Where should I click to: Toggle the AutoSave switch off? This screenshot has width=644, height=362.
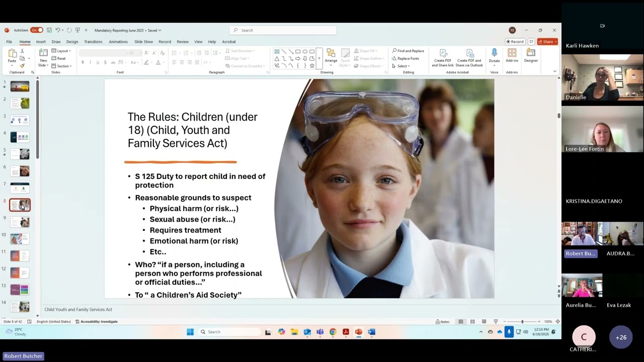click(36, 30)
